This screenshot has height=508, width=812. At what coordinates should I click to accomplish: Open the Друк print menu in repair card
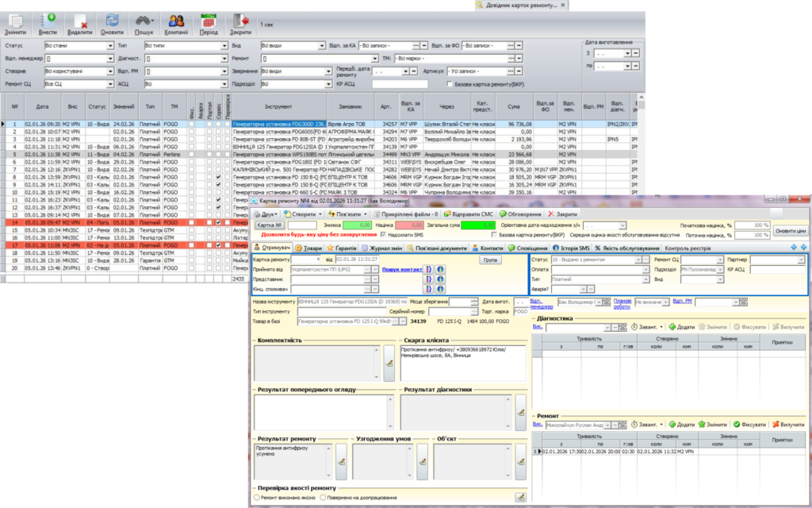pyautogui.click(x=266, y=214)
